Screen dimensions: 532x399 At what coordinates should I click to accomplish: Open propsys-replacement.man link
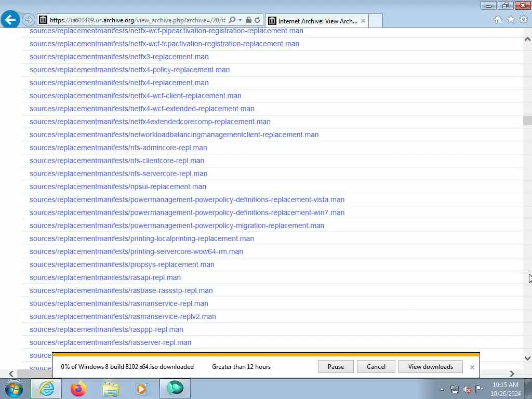click(x=122, y=264)
